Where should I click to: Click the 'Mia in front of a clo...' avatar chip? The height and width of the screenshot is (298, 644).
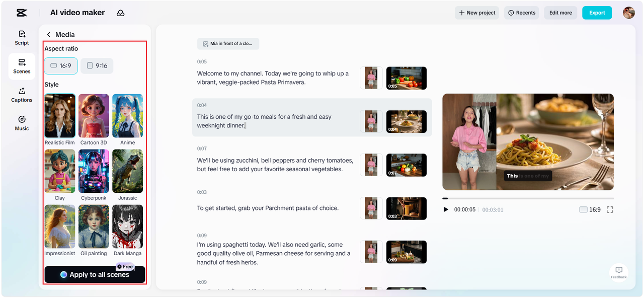click(x=228, y=44)
